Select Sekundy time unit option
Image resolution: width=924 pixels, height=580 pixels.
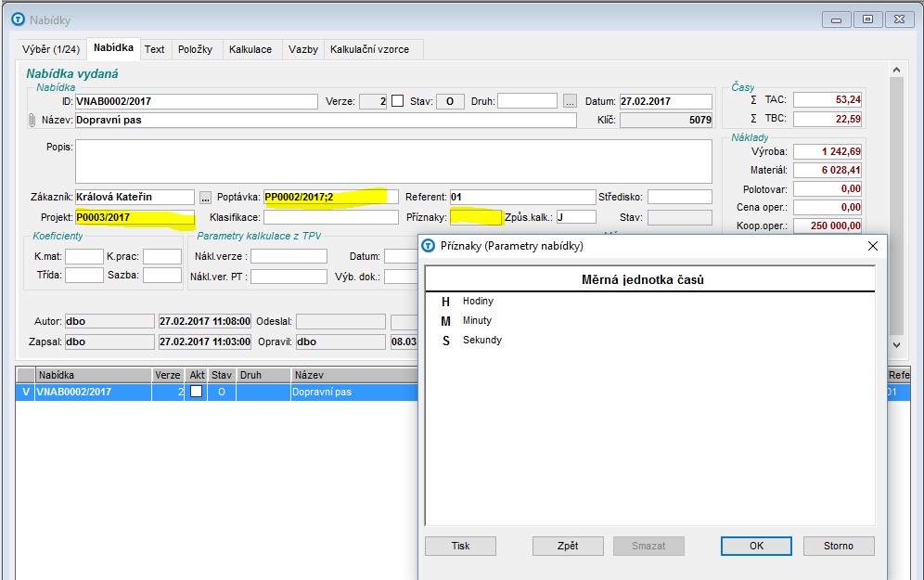[481, 340]
